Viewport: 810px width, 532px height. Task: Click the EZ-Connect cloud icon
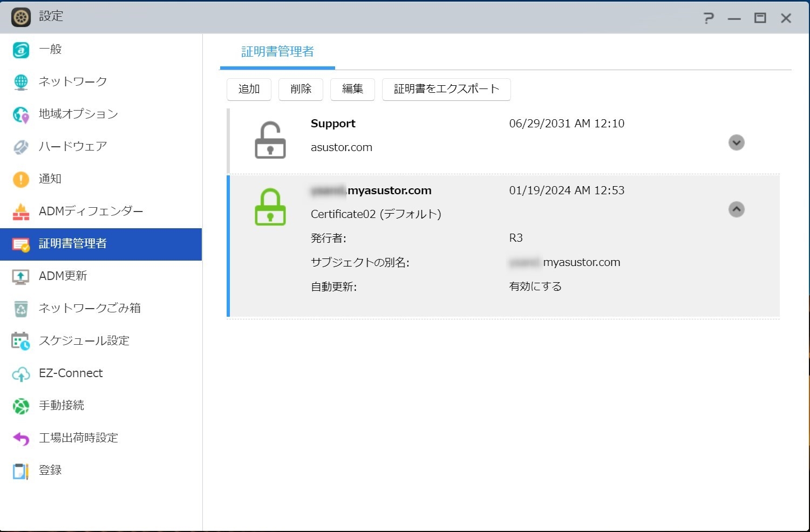click(21, 373)
